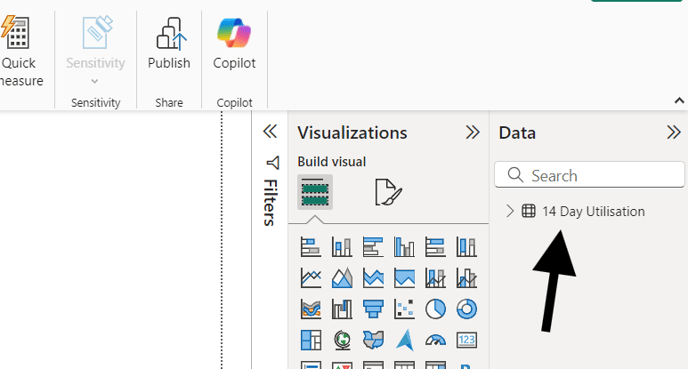The image size is (688, 369).
Task: Select the clustered column chart visual
Action: click(404, 247)
